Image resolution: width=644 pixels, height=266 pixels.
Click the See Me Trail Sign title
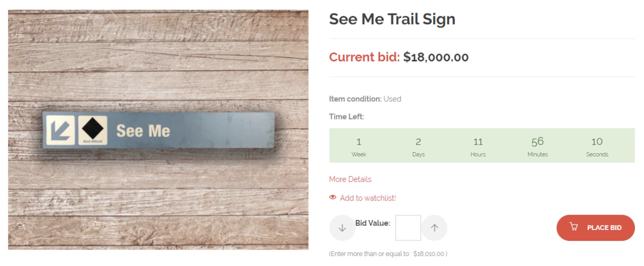coord(392,19)
